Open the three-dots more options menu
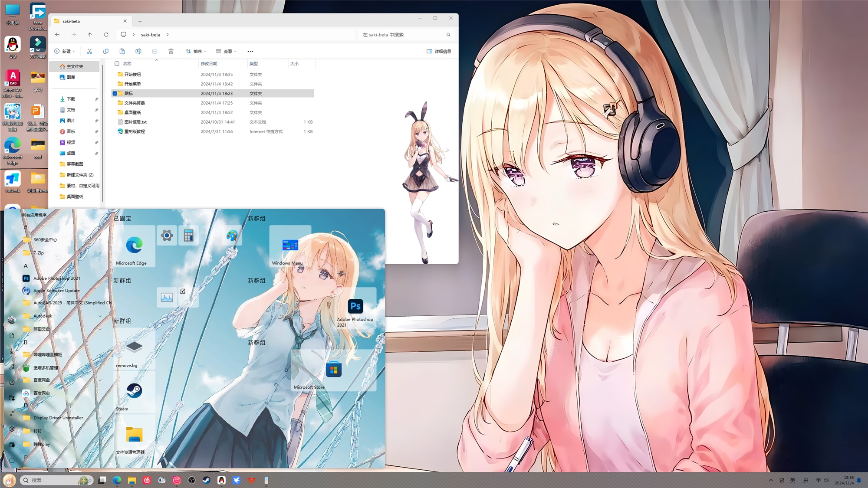Screen dimensions: 868x488 pyautogui.click(x=250, y=51)
